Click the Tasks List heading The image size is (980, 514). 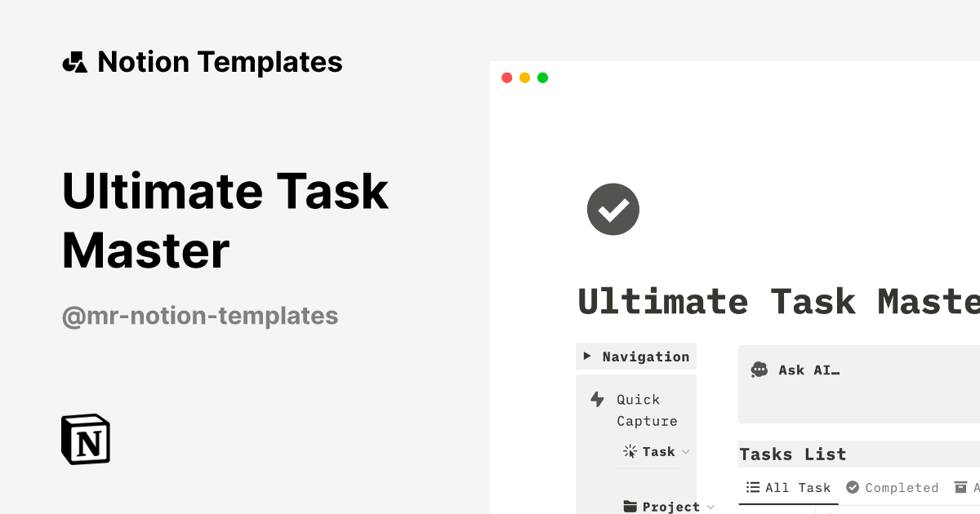tap(792, 454)
